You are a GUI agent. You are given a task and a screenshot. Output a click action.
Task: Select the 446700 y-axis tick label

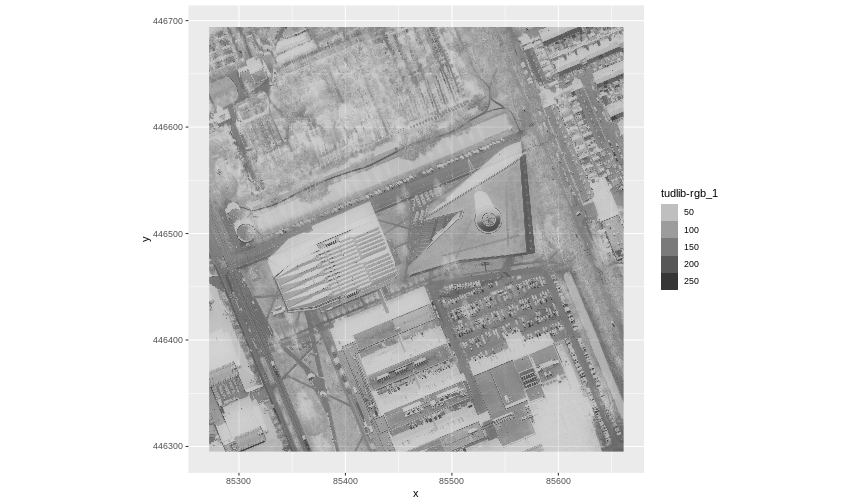(x=168, y=21)
